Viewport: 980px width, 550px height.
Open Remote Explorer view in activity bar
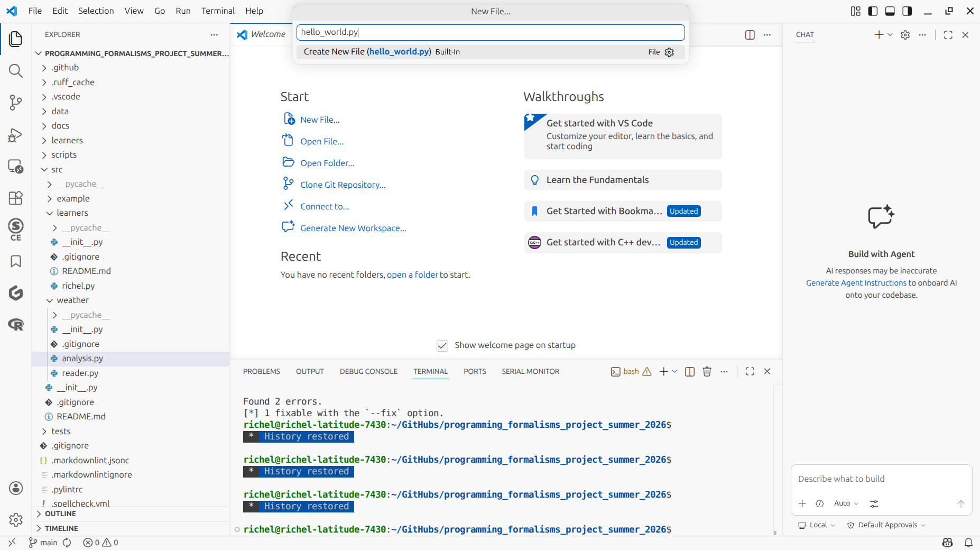(16, 166)
